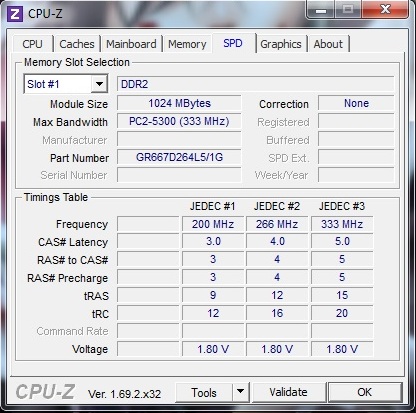Select the Memory tab
416x413 pixels.
point(187,44)
